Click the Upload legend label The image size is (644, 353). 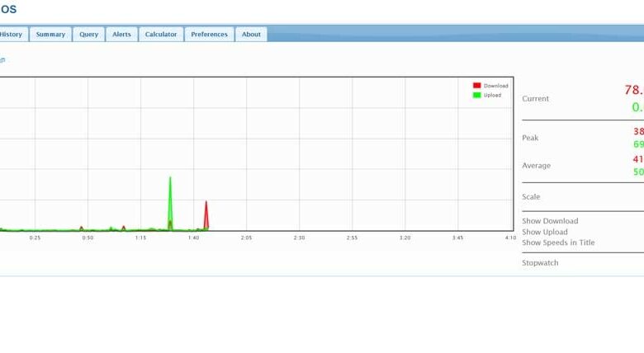coord(492,95)
